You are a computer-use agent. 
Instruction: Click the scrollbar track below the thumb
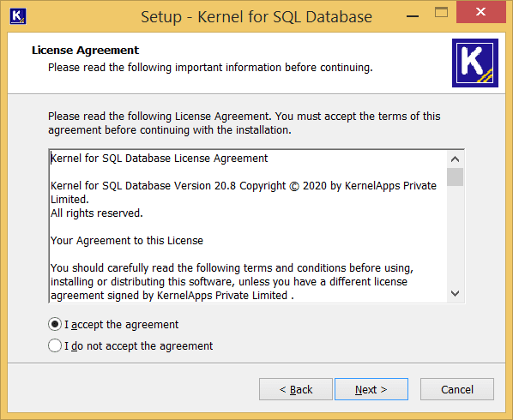coord(455,236)
